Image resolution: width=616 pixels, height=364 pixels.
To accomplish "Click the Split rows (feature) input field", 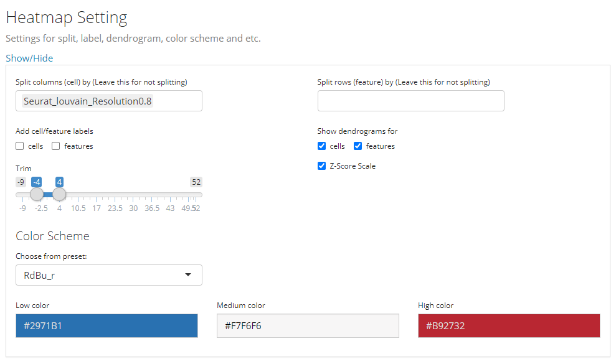I will tap(410, 101).
